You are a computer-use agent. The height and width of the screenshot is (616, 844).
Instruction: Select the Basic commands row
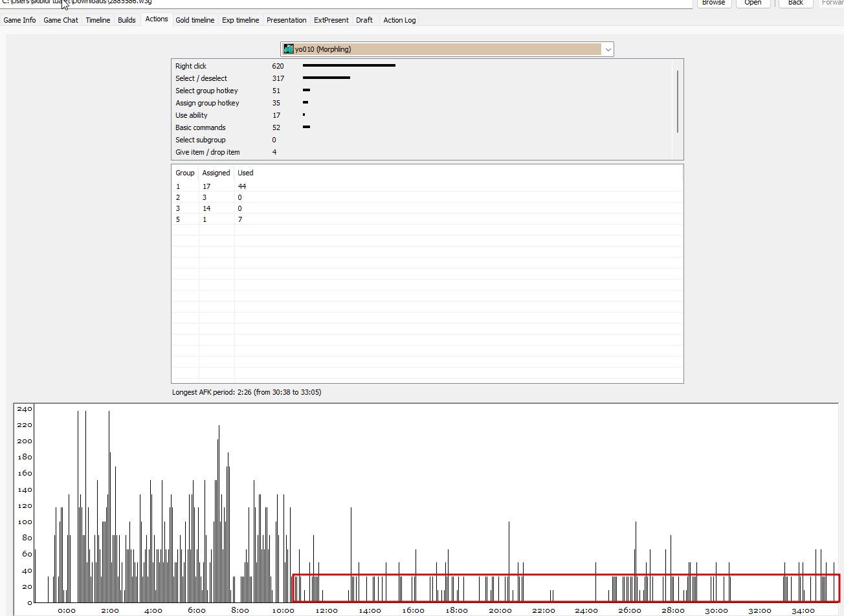(x=422, y=127)
